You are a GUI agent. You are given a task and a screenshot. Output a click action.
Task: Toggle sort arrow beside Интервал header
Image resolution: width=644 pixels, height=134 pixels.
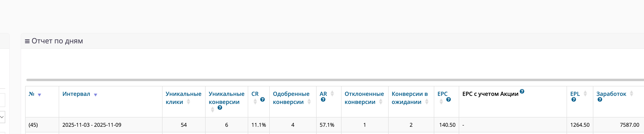95,95
